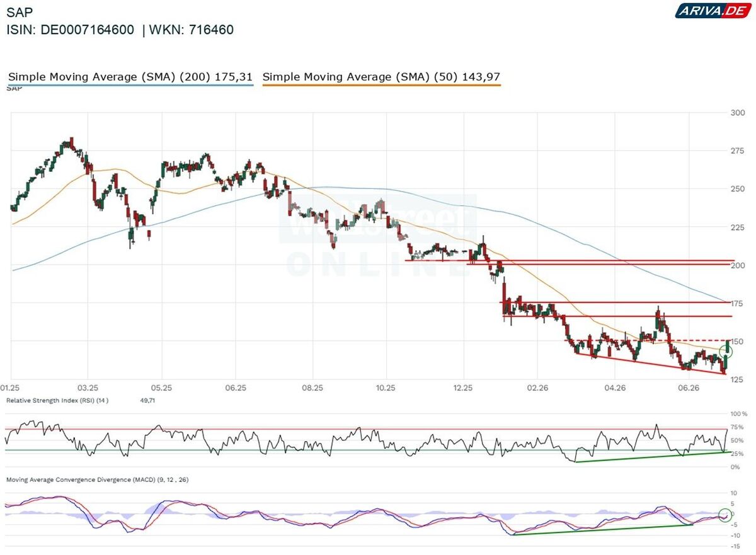
Task: Click the ARIVA.DE logo
Action: tap(713, 10)
